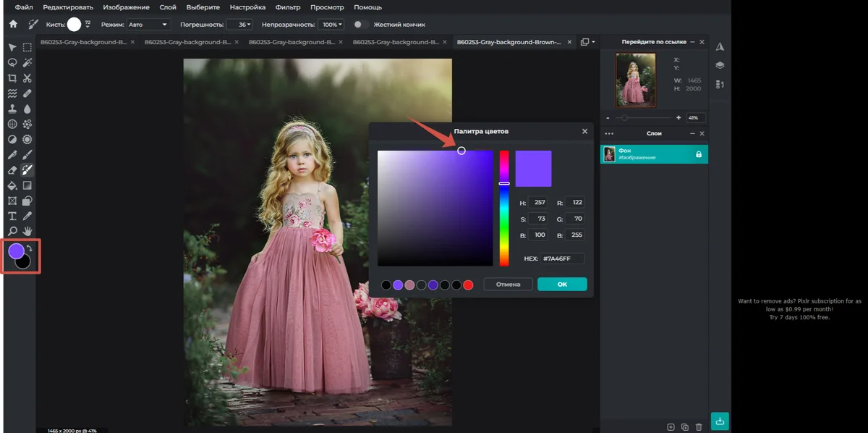This screenshot has height=433, width=868.
Task: Toggle the Жесткий кончик switch
Action: point(359,24)
